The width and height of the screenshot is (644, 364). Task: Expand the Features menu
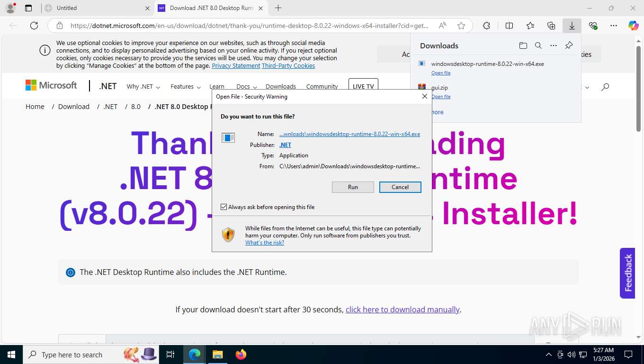pyautogui.click(x=186, y=87)
